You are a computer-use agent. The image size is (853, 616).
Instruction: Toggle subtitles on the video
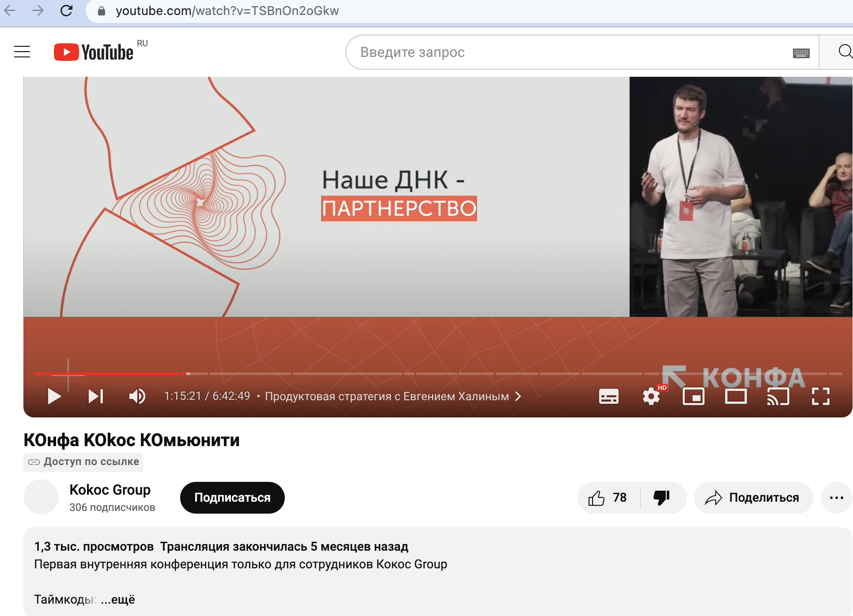608,396
